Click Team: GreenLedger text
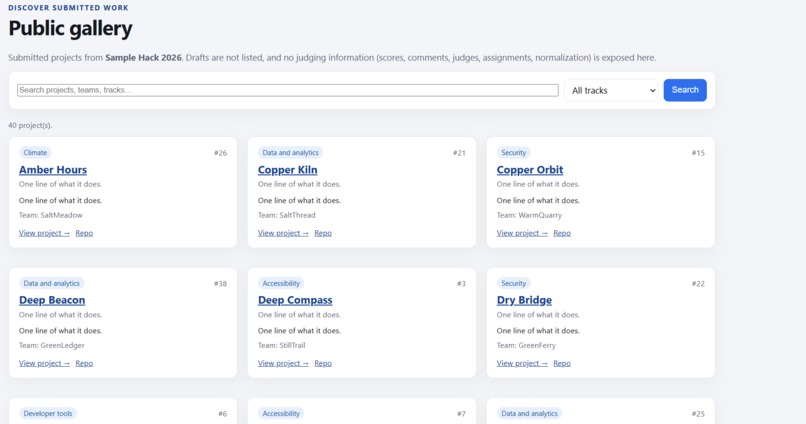This screenshot has height=424, width=806. click(x=51, y=345)
